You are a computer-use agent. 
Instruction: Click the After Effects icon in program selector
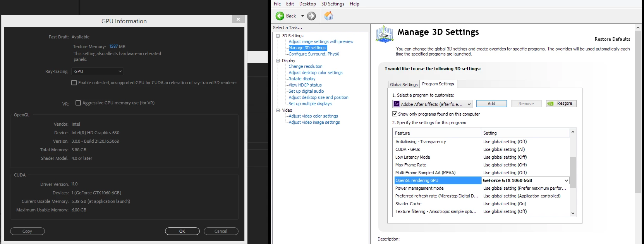click(x=397, y=104)
